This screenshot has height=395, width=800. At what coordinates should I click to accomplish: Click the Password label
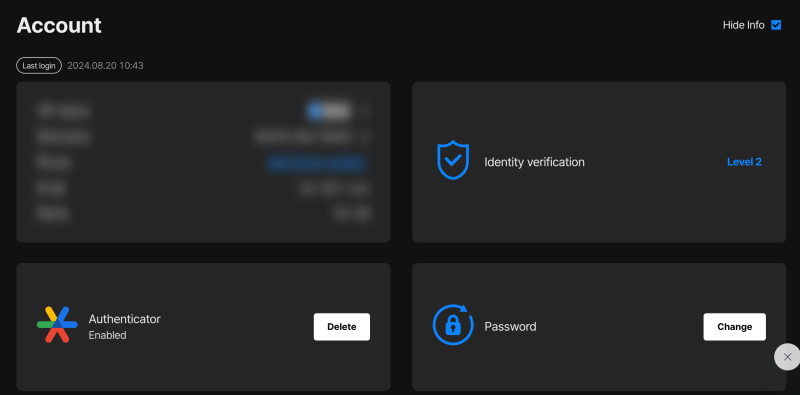pos(510,327)
